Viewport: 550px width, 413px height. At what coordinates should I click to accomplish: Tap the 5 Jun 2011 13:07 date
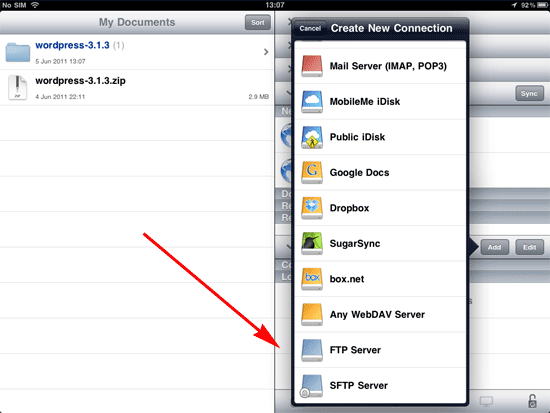[x=60, y=61]
